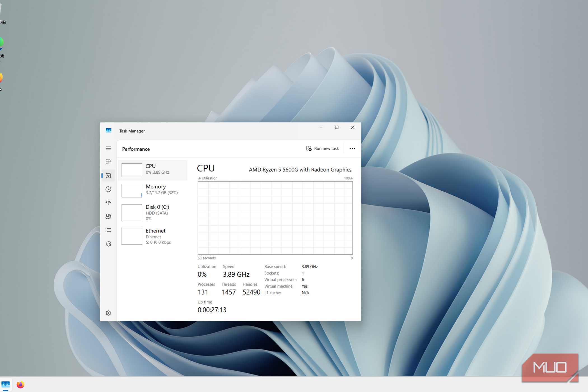Minimize the Task Manager window
This screenshot has height=392, width=588.
click(x=321, y=127)
